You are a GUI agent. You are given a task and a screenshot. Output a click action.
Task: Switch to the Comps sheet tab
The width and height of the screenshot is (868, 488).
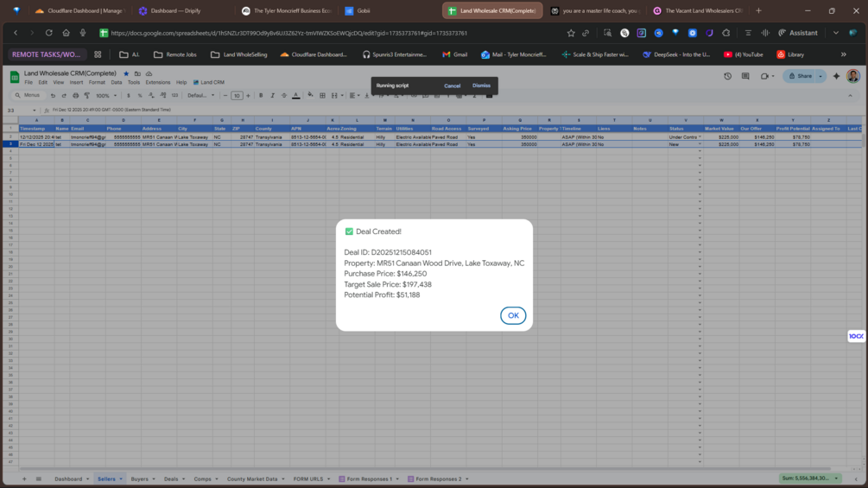click(202, 479)
